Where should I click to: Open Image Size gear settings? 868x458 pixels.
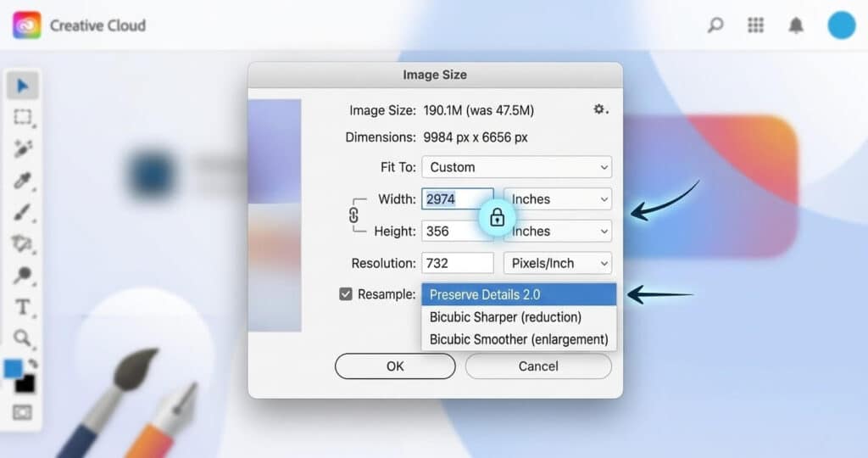[x=600, y=109]
